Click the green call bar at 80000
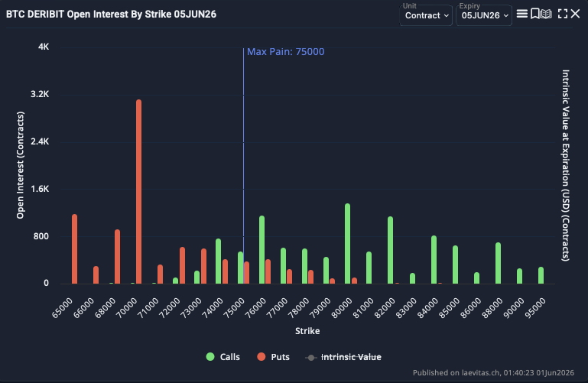This screenshot has width=588, height=383. point(348,244)
